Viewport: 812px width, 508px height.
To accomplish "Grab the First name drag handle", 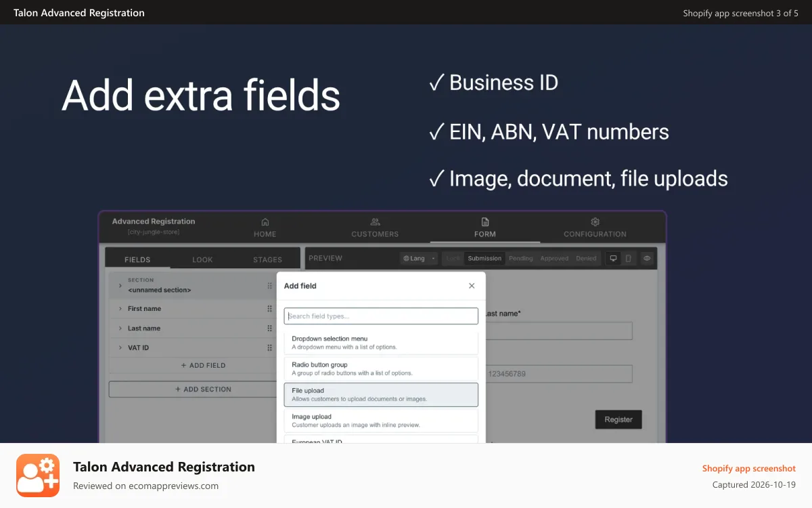I will tap(269, 309).
